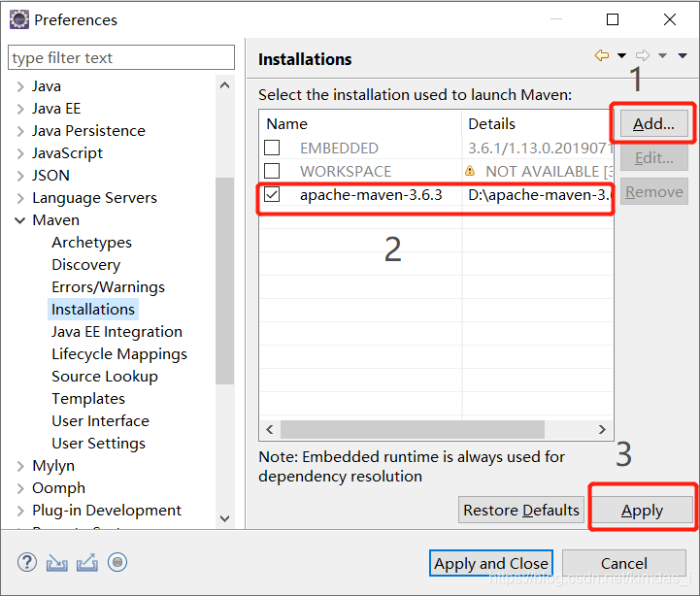
Task: Click the Remove button
Action: pyautogui.click(x=653, y=191)
